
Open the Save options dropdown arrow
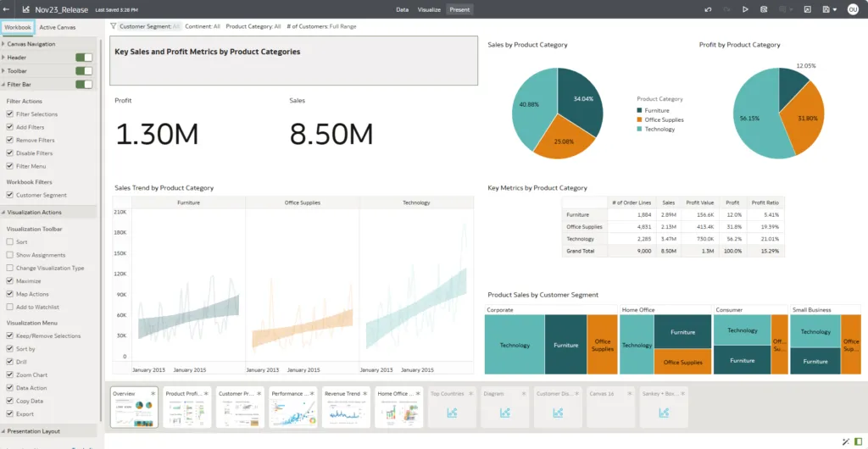tap(836, 9)
